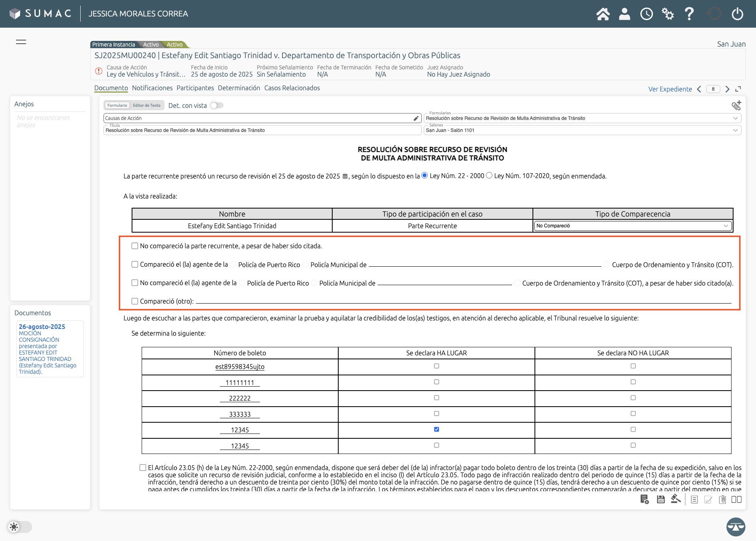Check HA LUGAR for boleto 11111111

pos(437,382)
